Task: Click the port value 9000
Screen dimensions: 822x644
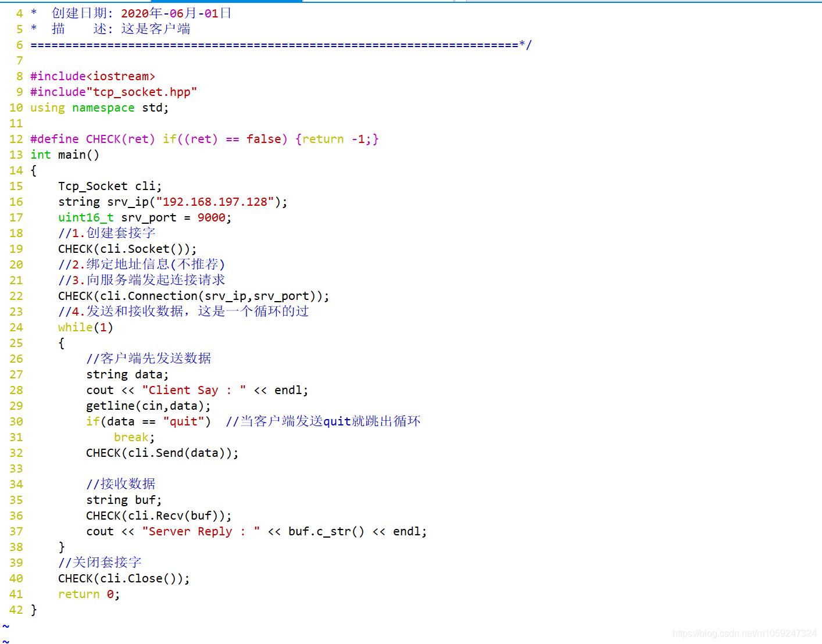Action: [x=212, y=217]
